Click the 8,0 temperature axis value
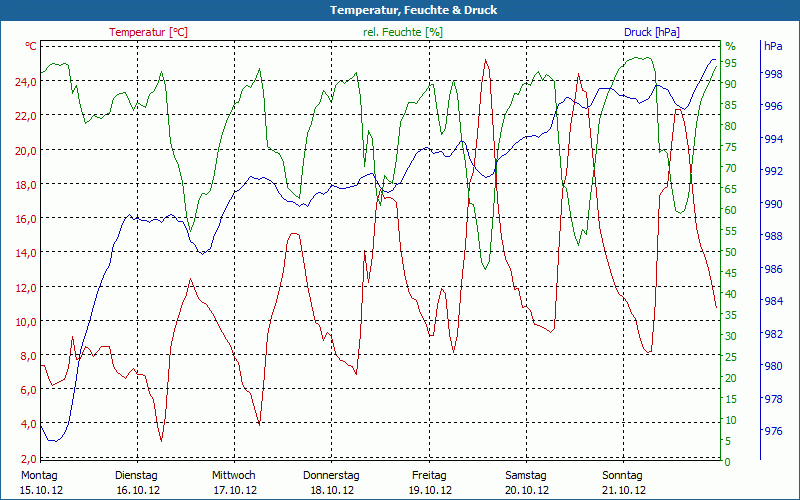 click(29, 356)
